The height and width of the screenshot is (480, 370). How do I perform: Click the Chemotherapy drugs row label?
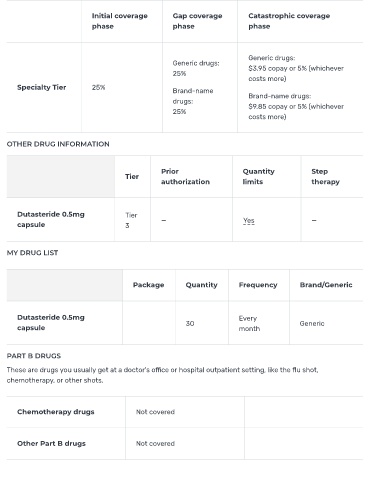[x=56, y=412]
